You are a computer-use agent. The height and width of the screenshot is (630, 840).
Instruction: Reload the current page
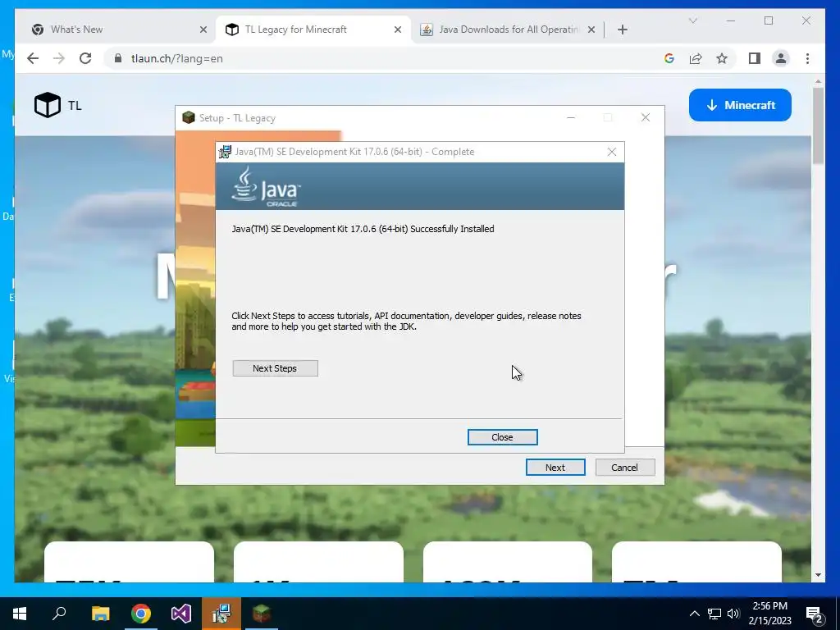click(x=85, y=58)
